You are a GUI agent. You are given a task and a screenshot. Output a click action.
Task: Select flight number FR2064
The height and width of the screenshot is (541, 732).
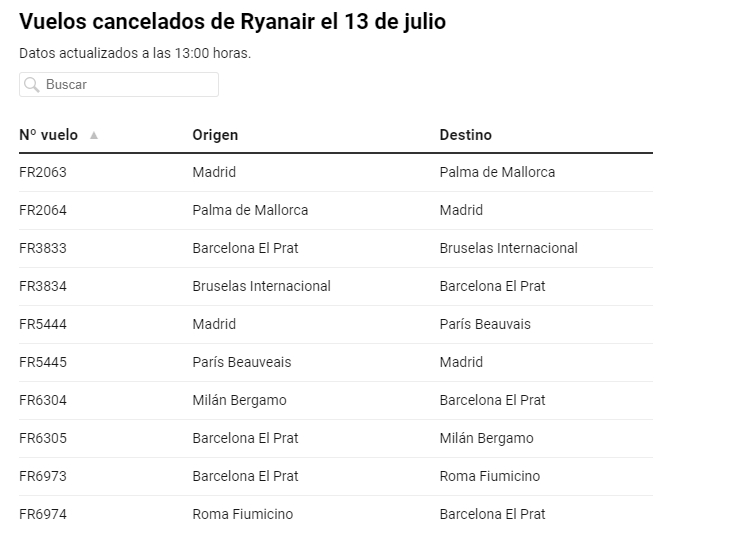click(43, 210)
